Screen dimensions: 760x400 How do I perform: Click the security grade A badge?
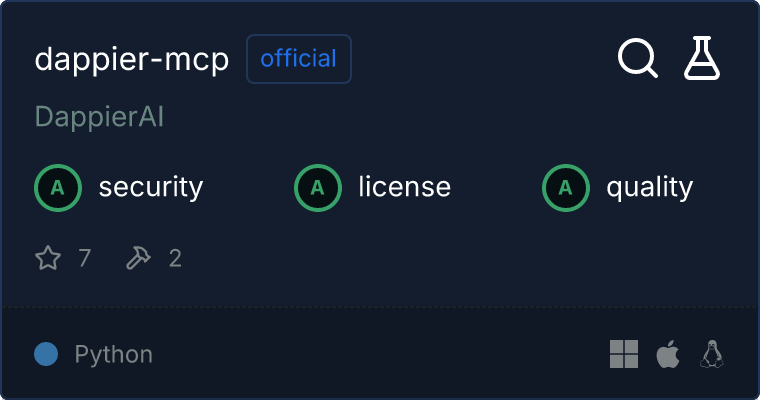[58, 187]
